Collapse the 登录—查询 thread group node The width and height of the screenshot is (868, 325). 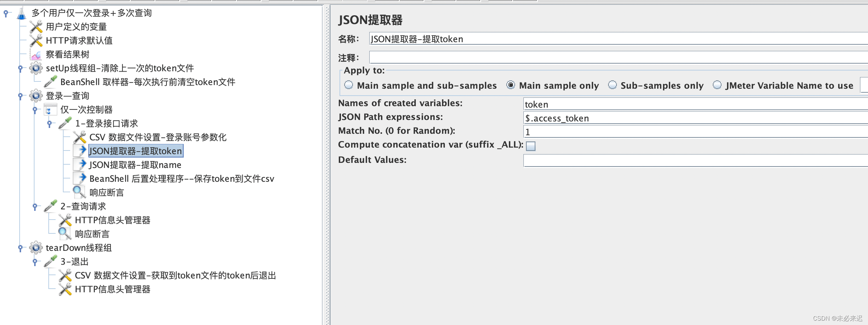pos(20,96)
